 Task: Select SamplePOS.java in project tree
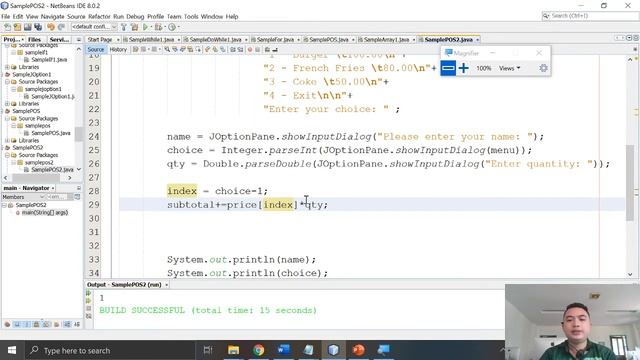click(51, 133)
